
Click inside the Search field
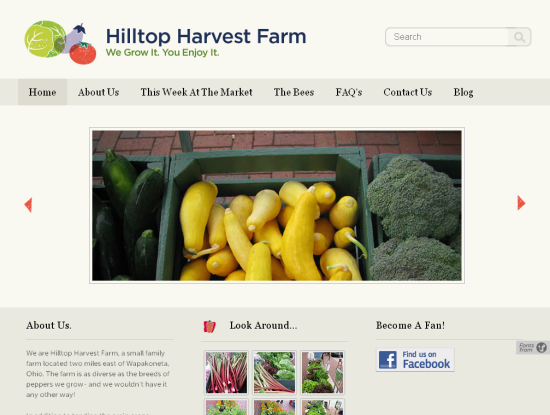pyautogui.click(x=447, y=37)
